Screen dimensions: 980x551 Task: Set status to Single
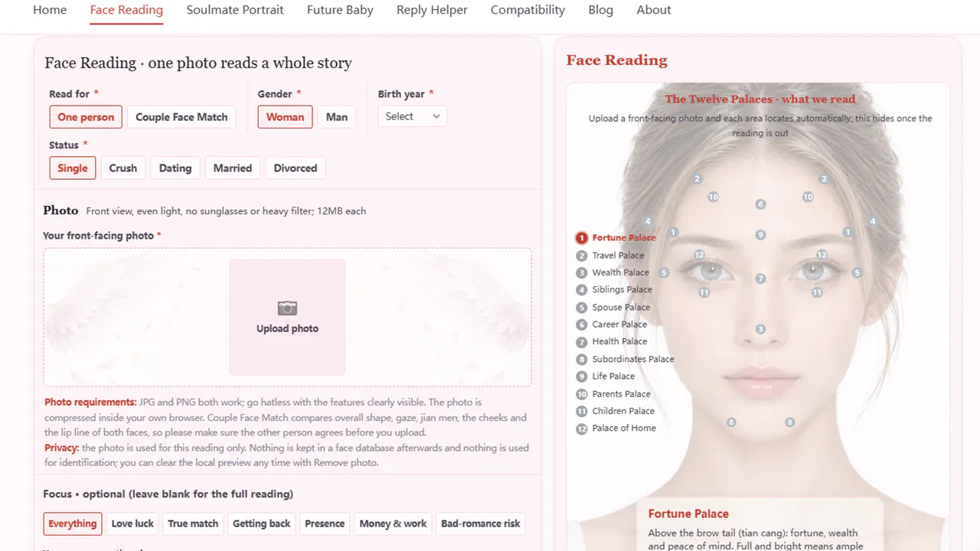click(73, 168)
